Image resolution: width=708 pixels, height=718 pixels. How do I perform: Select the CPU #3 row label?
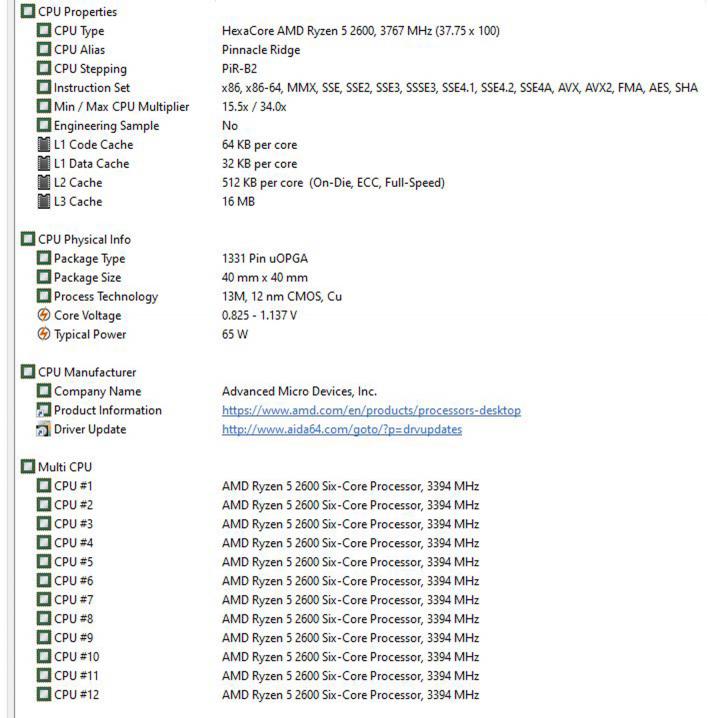[x=73, y=524]
